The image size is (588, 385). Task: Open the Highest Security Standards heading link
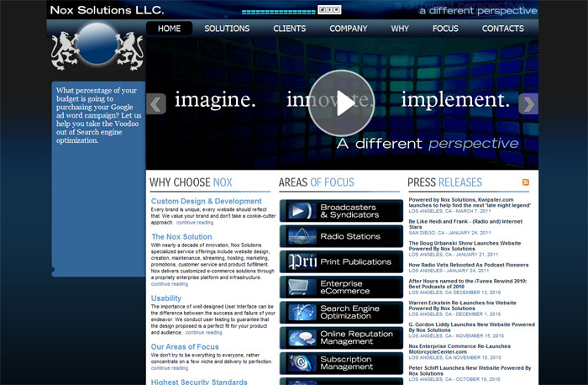pos(199,382)
